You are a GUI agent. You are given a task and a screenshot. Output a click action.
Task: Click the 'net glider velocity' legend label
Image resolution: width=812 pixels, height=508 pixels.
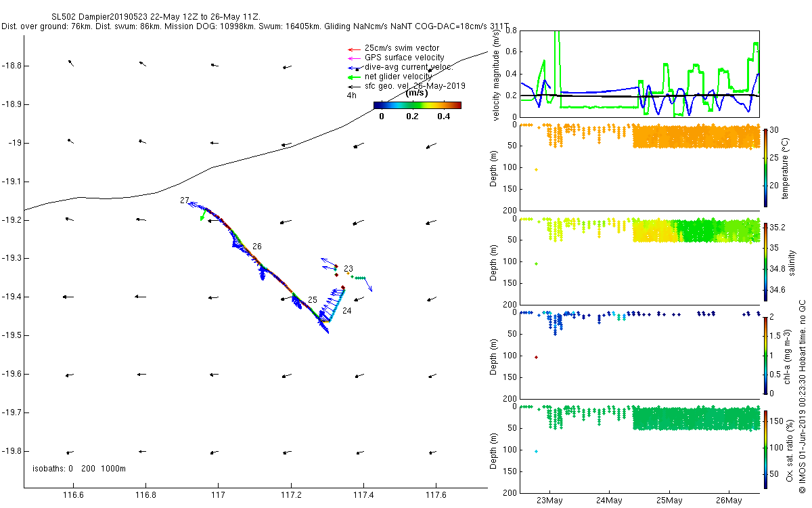(x=399, y=77)
